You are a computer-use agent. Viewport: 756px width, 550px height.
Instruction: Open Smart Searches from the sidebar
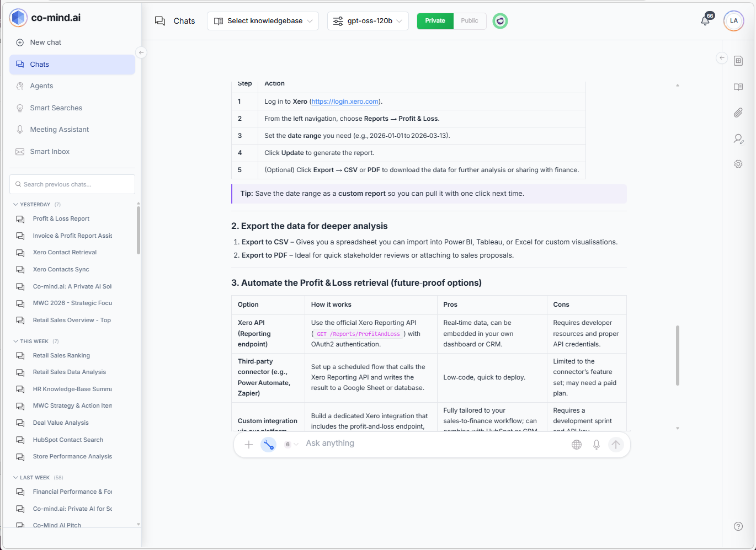pyautogui.click(x=56, y=108)
